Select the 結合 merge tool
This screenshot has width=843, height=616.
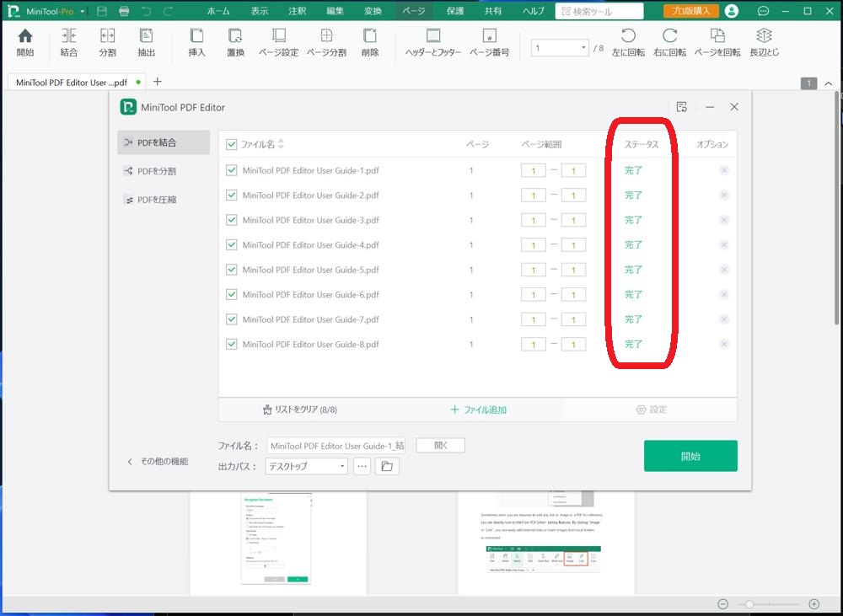click(69, 42)
